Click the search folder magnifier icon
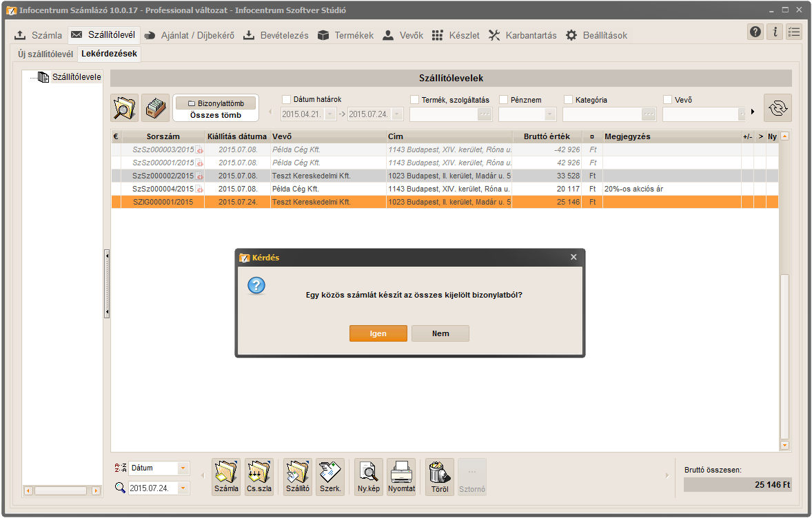The width and height of the screenshot is (812, 518). click(x=124, y=107)
